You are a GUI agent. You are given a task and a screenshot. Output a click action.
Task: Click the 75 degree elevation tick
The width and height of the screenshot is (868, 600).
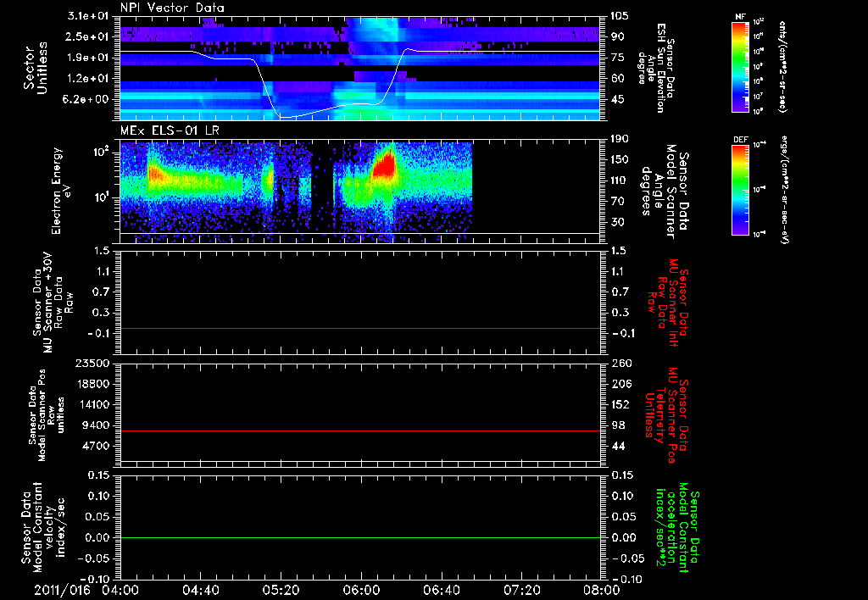click(x=617, y=58)
